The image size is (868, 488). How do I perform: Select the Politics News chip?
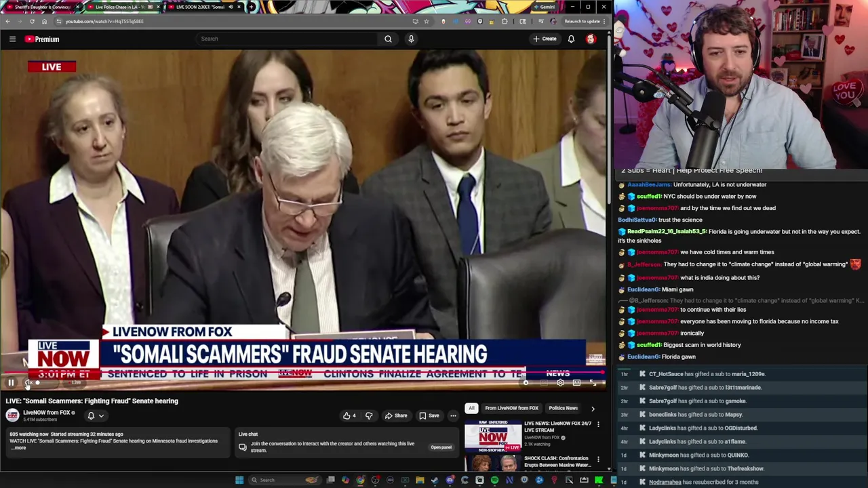[x=563, y=408]
